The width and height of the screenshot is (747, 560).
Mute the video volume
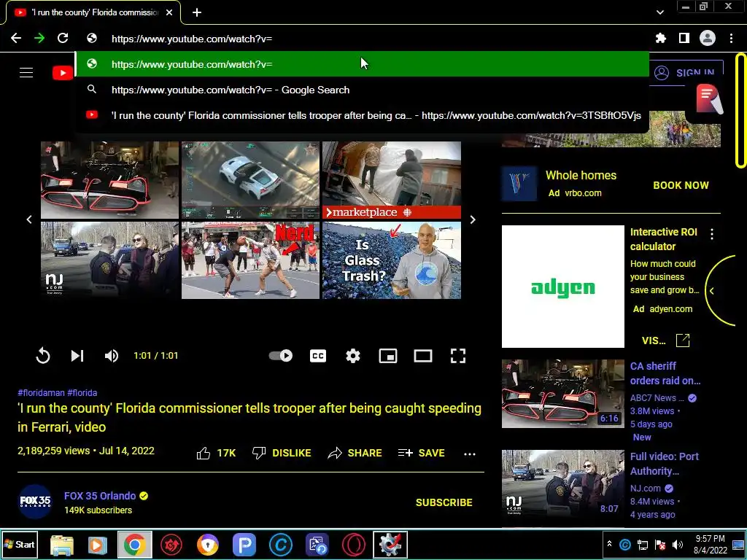(x=112, y=356)
